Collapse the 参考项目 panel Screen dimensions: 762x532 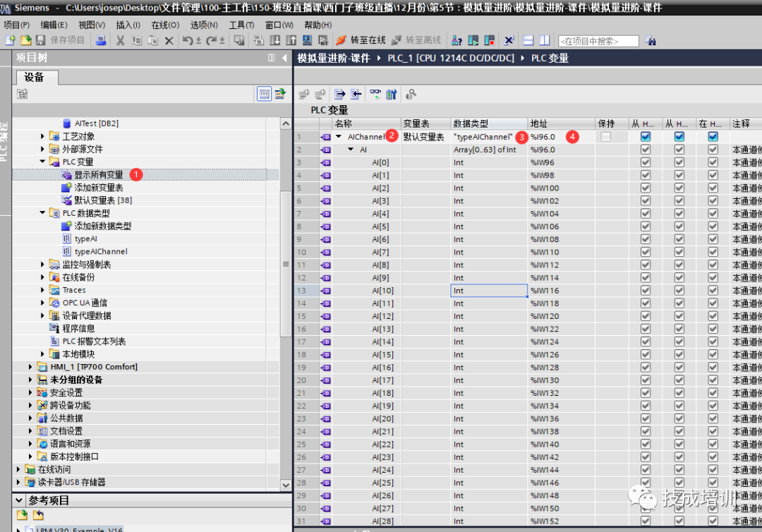(19, 500)
